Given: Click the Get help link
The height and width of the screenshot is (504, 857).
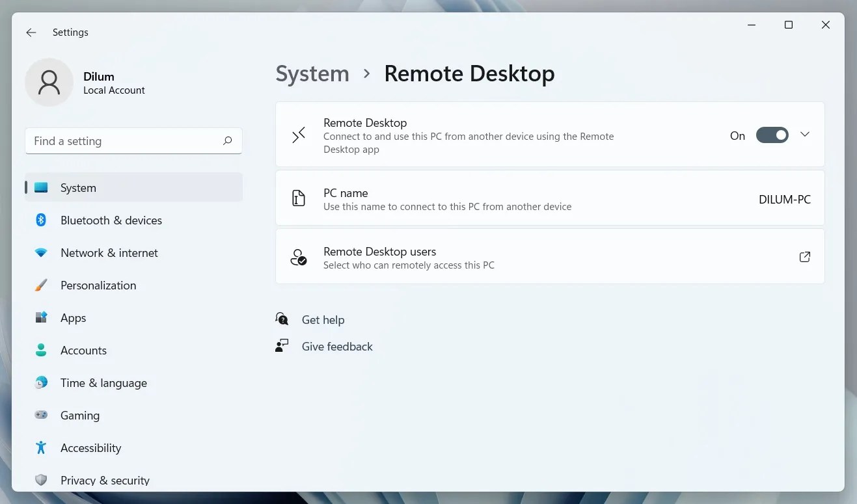Looking at the screenshot, I should click(323, 319).
